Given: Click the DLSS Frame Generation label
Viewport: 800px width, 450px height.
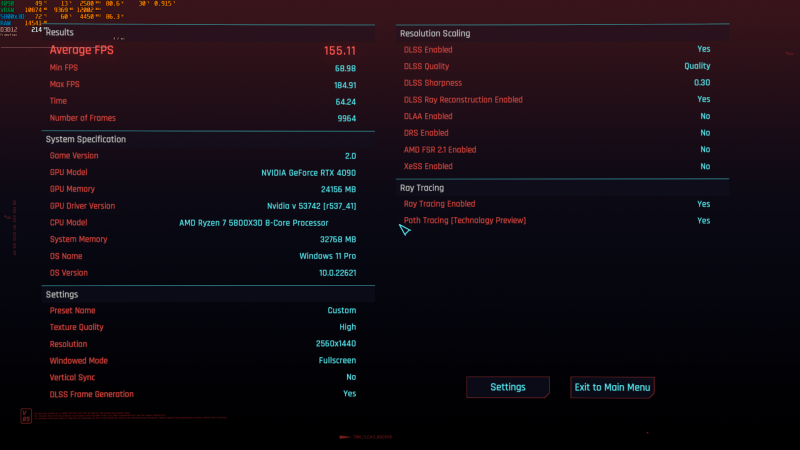Looking at the screenshot, I should point(92,394).
